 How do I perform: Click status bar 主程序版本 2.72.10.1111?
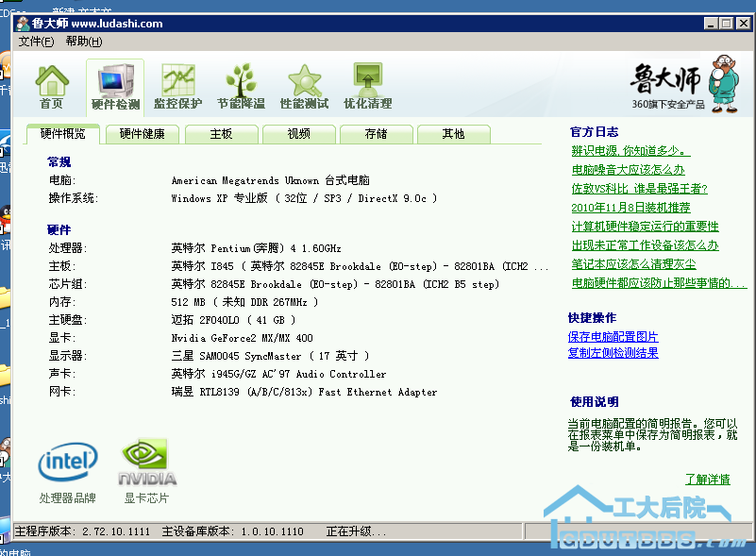click(x=82, y=531)
